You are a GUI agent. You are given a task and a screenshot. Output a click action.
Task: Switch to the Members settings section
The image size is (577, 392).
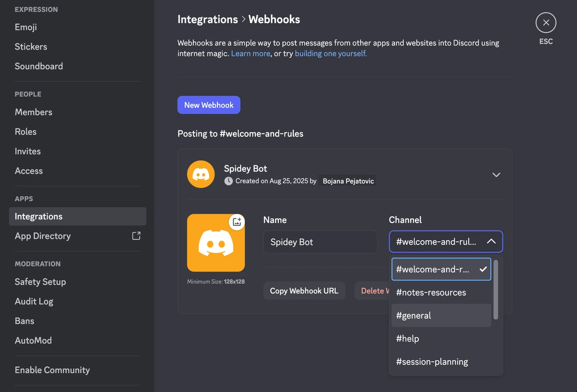click(33, 112)
